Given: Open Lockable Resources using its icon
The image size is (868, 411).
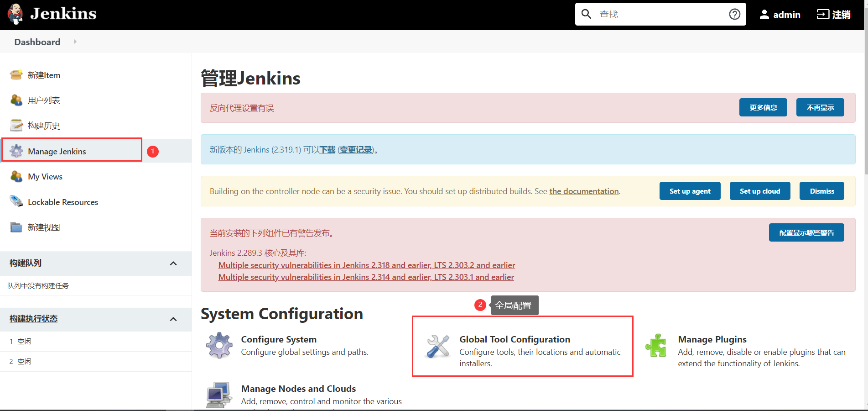Looking at the screenshot, I should pyautogui.click(x=16, y=201).
